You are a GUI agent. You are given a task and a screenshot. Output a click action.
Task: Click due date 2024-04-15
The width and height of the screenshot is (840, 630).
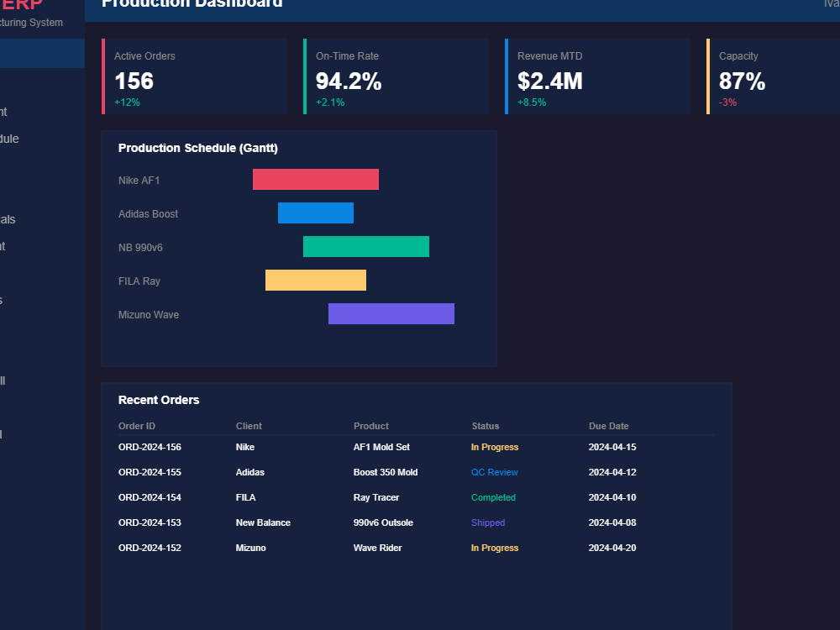[612, 447]
